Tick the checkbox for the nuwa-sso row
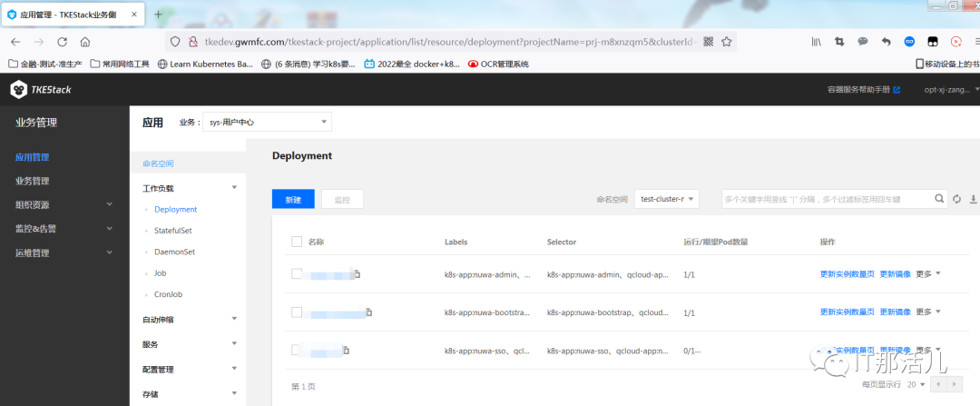Screen dimensions: 980x406 [x=297, y=350]
